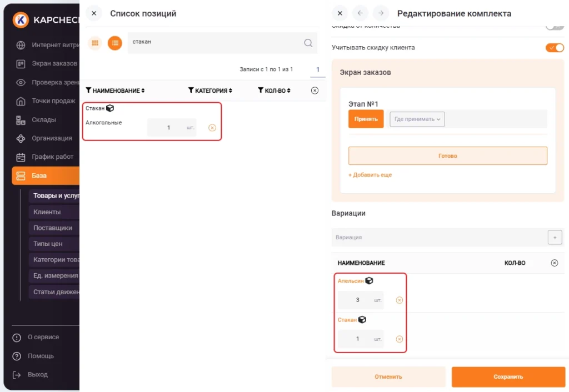Open the Где принимать dropdown
Image resolution: width=569 pixels, height=392 pixels.
[417, 119]
